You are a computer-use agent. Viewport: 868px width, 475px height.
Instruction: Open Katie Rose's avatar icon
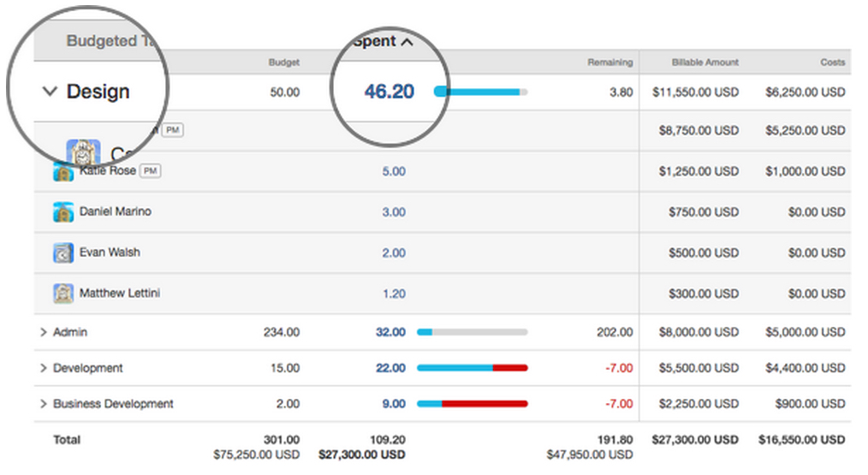coord(63,172)
